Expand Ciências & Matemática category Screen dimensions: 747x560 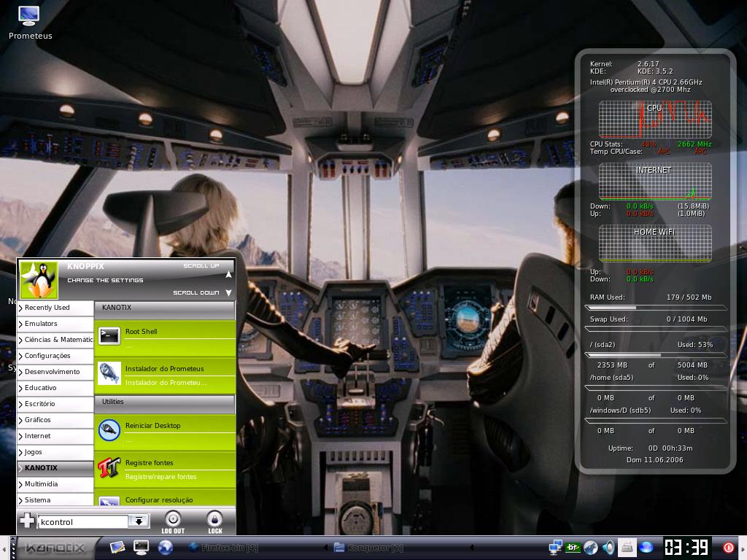click(55, 340)
